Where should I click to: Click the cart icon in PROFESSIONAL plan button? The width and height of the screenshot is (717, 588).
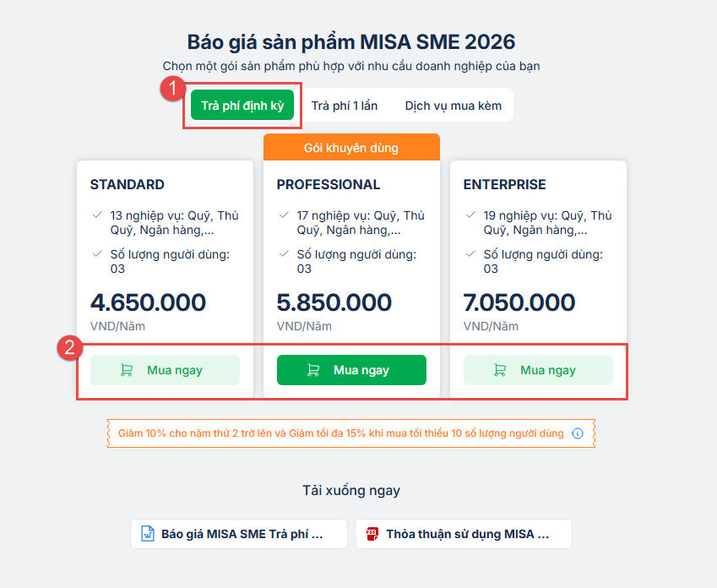coord(313,370)
